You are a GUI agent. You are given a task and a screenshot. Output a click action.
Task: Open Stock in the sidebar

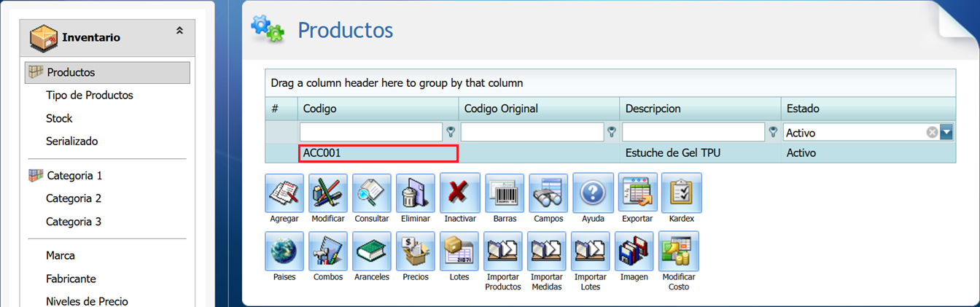(x=59, y=118)
